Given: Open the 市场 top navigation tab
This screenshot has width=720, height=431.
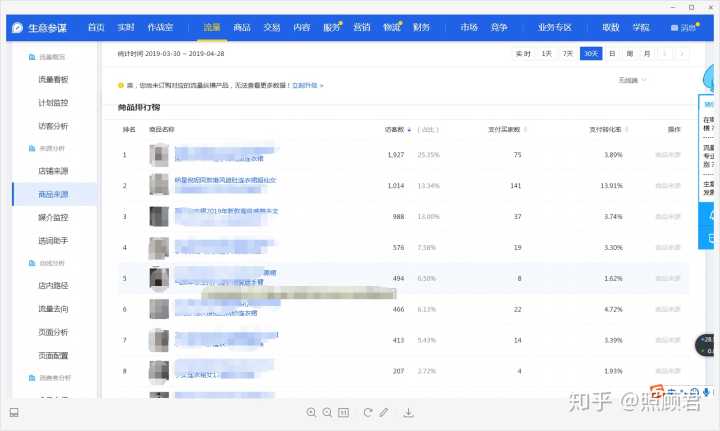Looking at the screenshot, I should pyautogui.click(x=468, y=28).
